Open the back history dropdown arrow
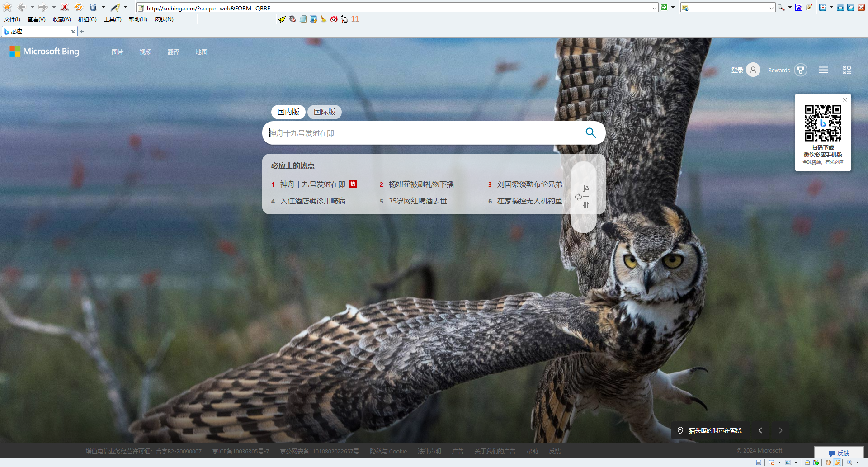Screen dimensions: 868x467 coord(32,7)
